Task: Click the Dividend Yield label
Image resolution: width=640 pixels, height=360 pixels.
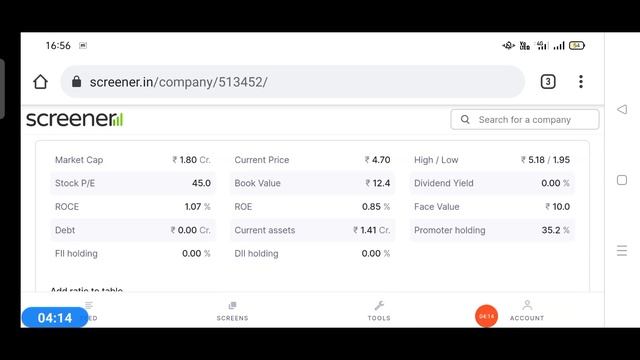Action: click(444, 183)
